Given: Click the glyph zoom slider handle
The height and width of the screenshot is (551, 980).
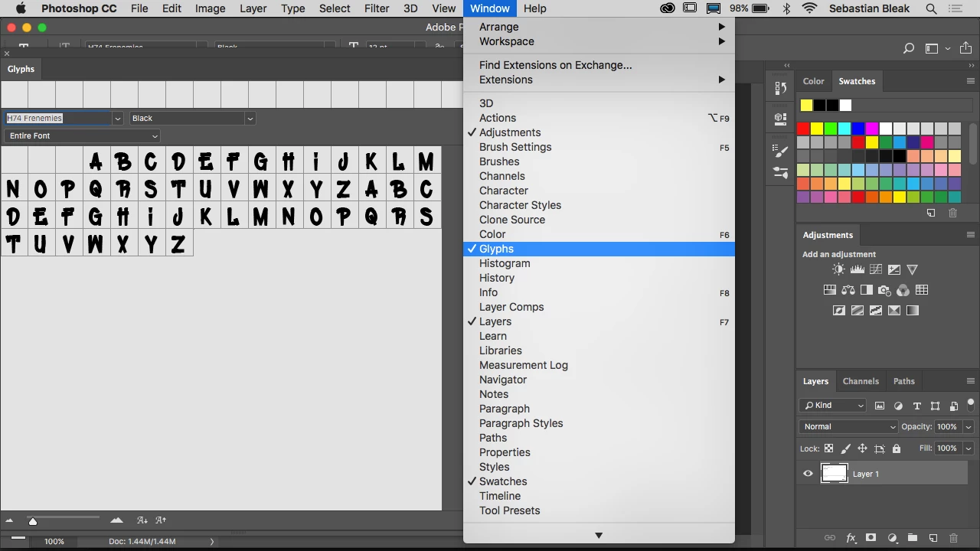Looking at the screenshot, I should click(x=32, y=521).
